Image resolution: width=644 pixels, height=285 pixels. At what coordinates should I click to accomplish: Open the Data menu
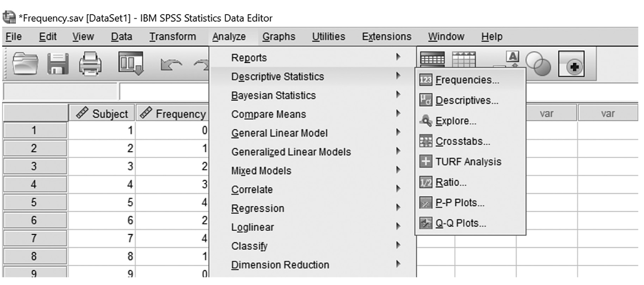point(121,37)
